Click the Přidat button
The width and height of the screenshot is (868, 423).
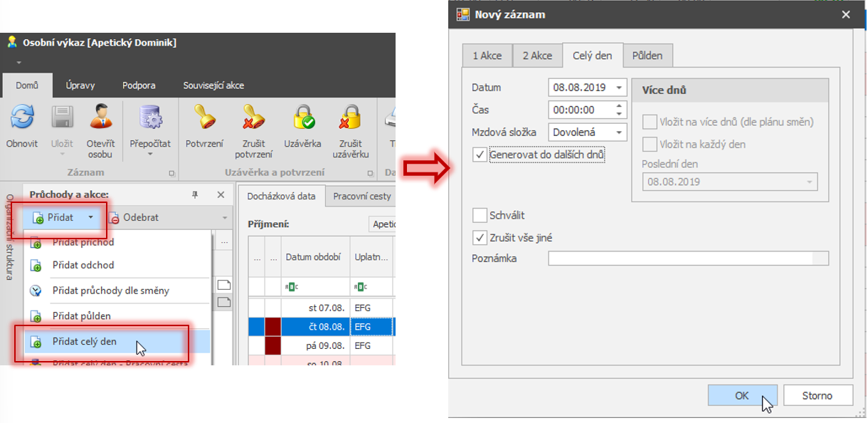pos(55,217)
